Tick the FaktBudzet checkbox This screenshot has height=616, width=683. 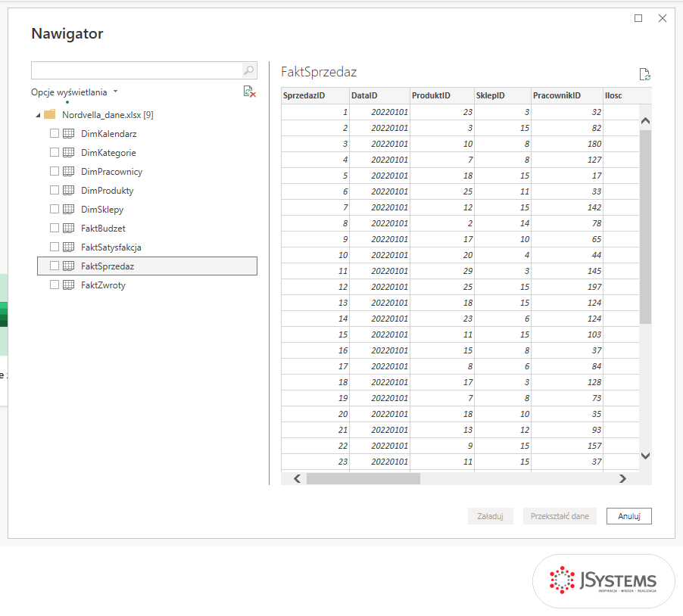pyautogui.click(x=55, y=228)
